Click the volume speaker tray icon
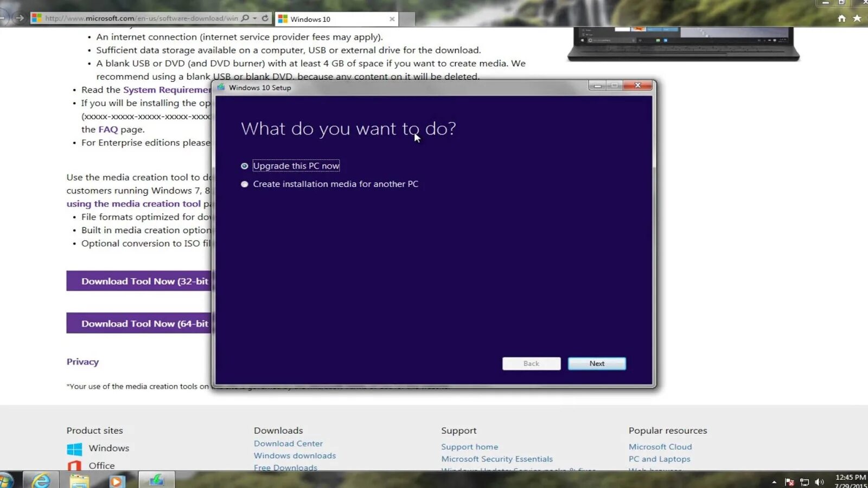Image resolution: width=868 pixels, height=488 pixels. [x=819, y=482]
